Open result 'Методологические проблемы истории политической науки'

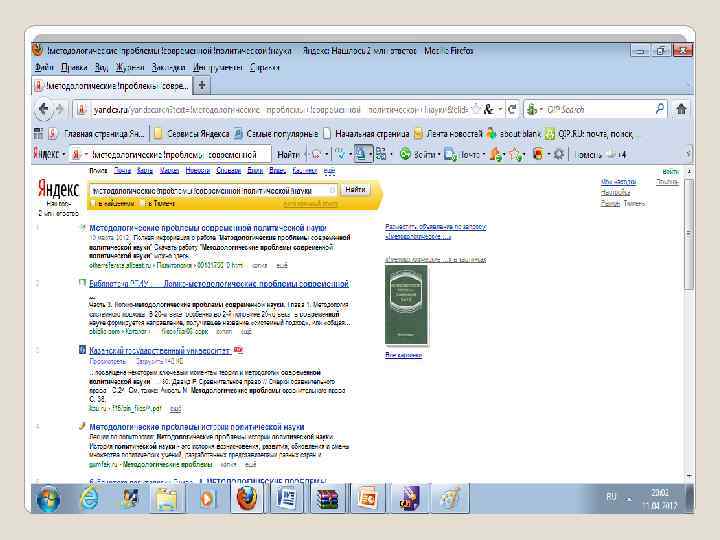197,427
